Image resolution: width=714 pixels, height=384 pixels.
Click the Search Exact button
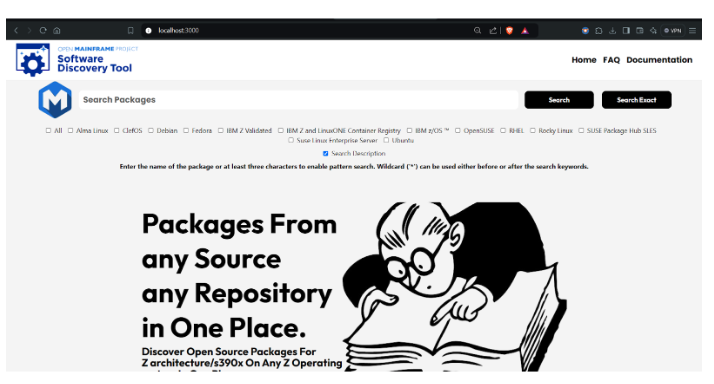tap(636, 100)
